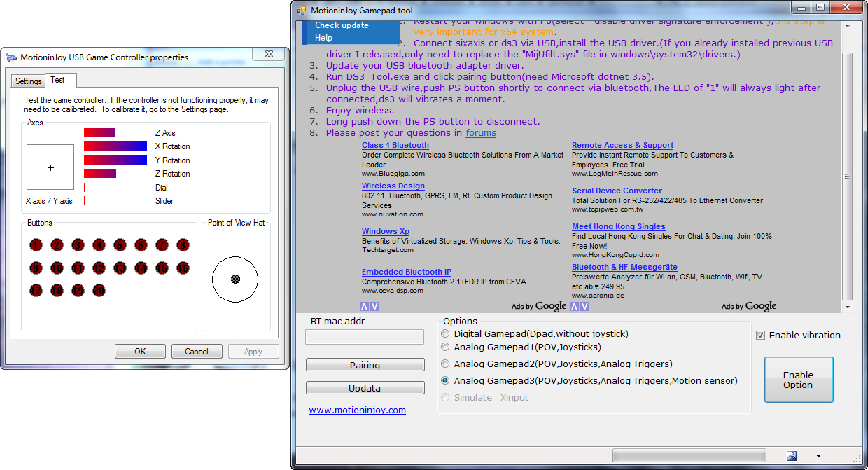
Task: Click button indicator 8 in Buttons group
Action: pyautogui.click(x=183, y=244)
